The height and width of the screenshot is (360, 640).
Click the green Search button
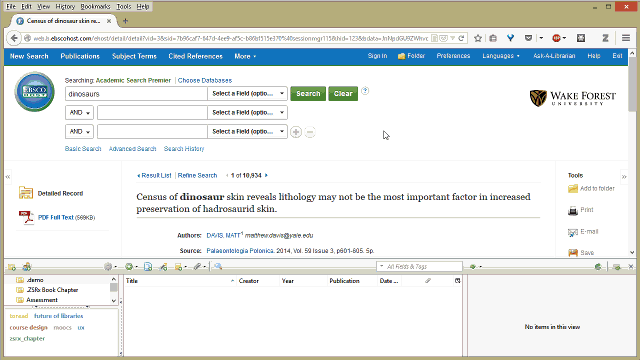pos(308,93)
